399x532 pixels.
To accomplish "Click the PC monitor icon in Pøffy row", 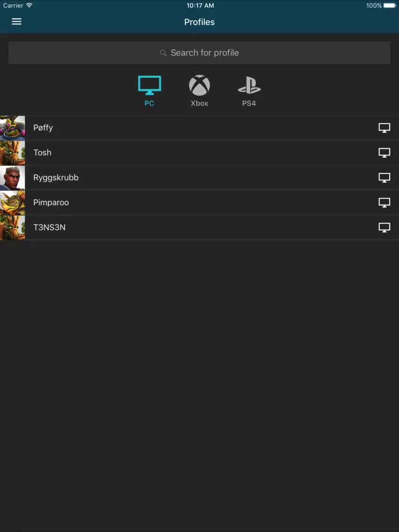I will coord(384,128).
